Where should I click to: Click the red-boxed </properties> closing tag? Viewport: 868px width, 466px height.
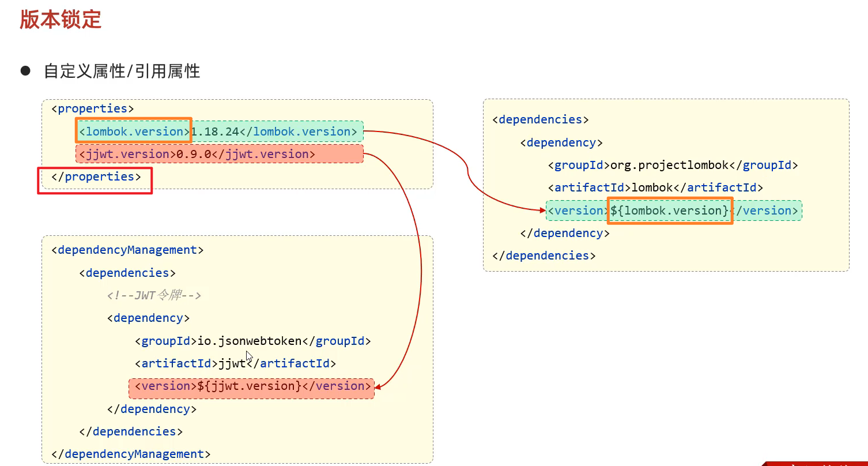tap(96, 177)
